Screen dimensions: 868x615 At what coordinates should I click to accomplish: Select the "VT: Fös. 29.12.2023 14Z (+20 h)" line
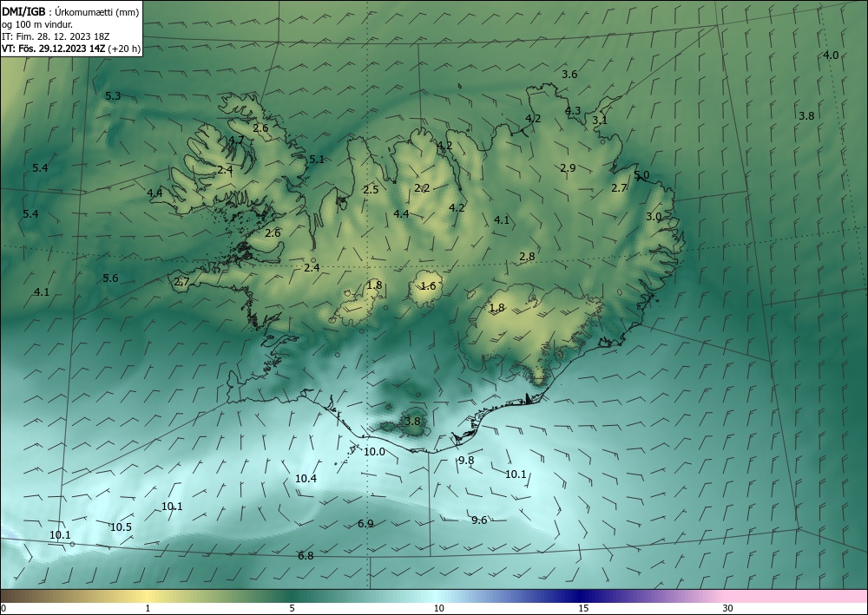(x=71, y=49)
